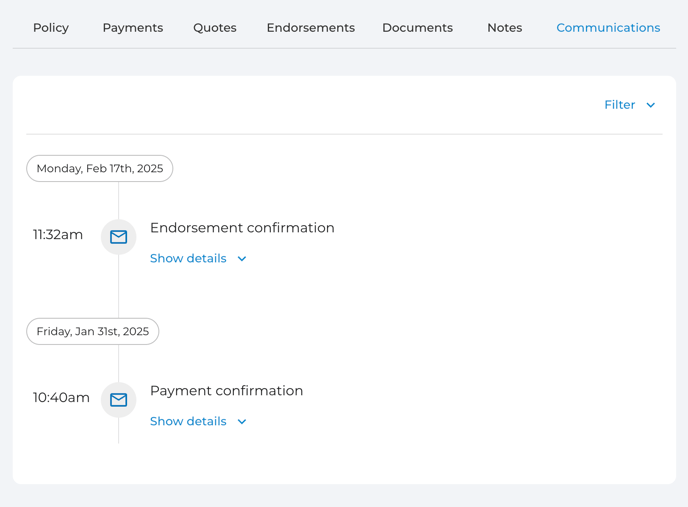Click chevron next to Payment Show details
The image size is (688, 507).
(x=242, y=421)
